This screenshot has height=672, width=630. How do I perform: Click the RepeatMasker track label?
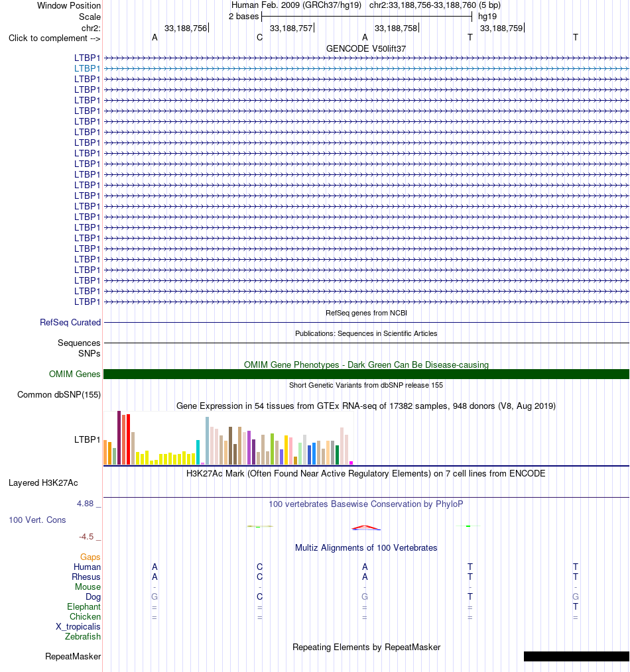tap(73, 657)
